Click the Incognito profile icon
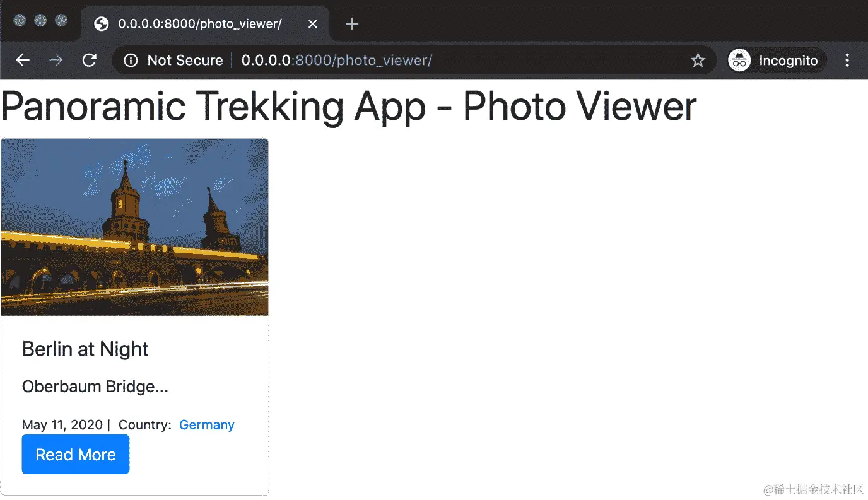868x500 pixels. point(739,61)
